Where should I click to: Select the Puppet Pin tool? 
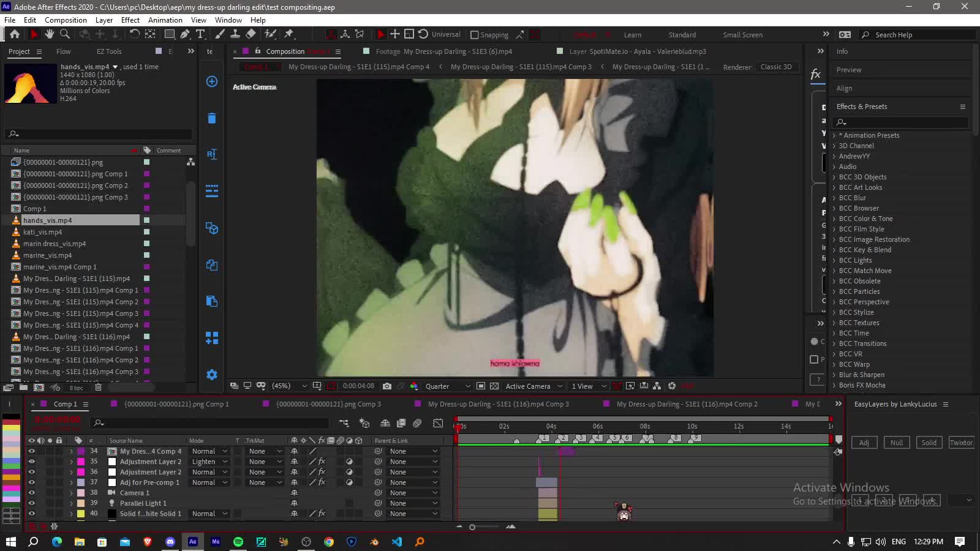click(289, 34)
